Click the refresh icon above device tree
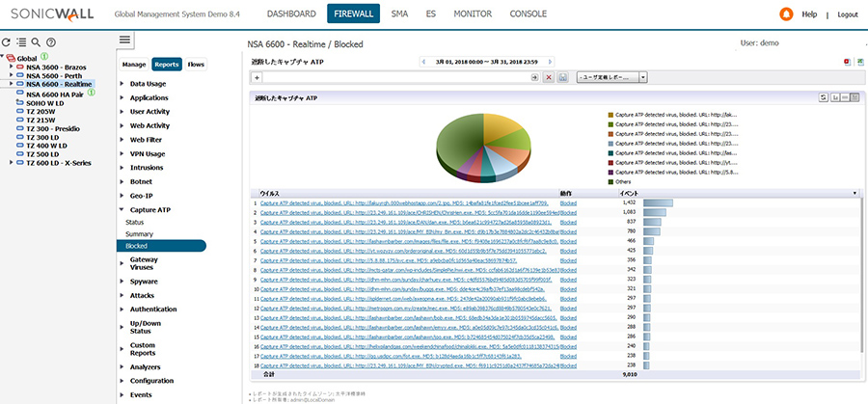The image size is (868, 404). (6, 42)
